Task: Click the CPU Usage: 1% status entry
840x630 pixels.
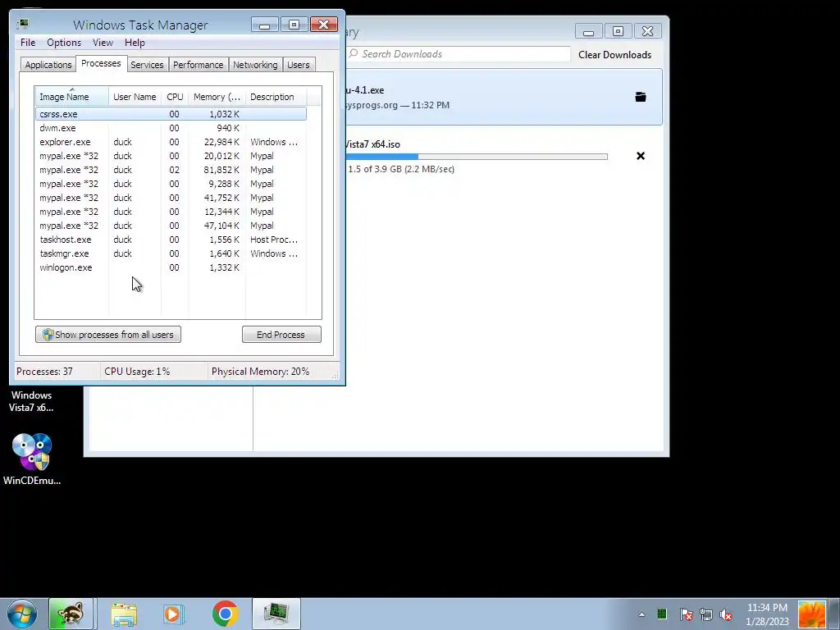Action: pyautogui.click(x=137, y=372)
